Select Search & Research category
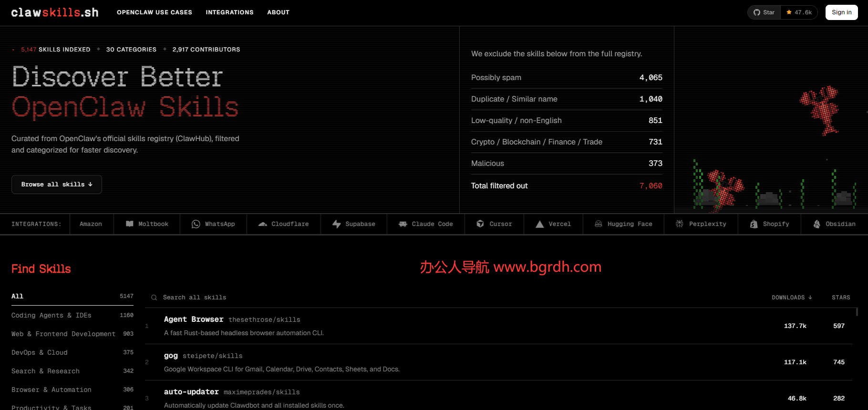The image size is (868, 410). pyautogui.click(x=72, y=371)
